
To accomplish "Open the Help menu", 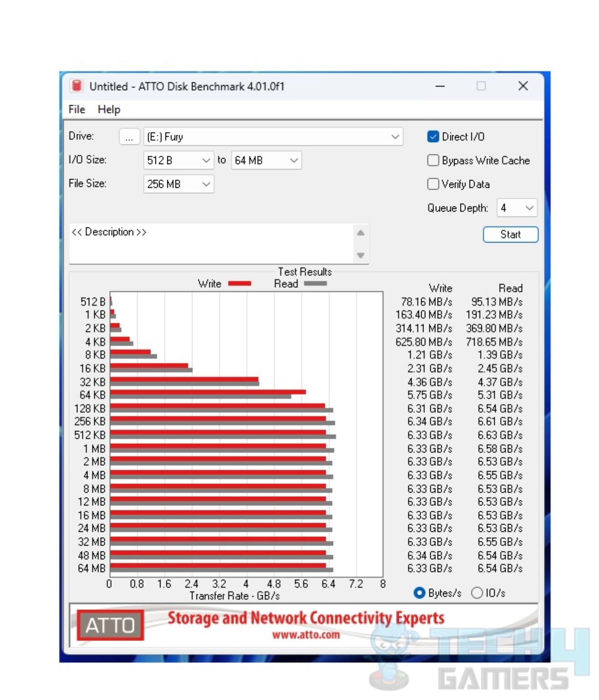I will click(x=109, y=109).
